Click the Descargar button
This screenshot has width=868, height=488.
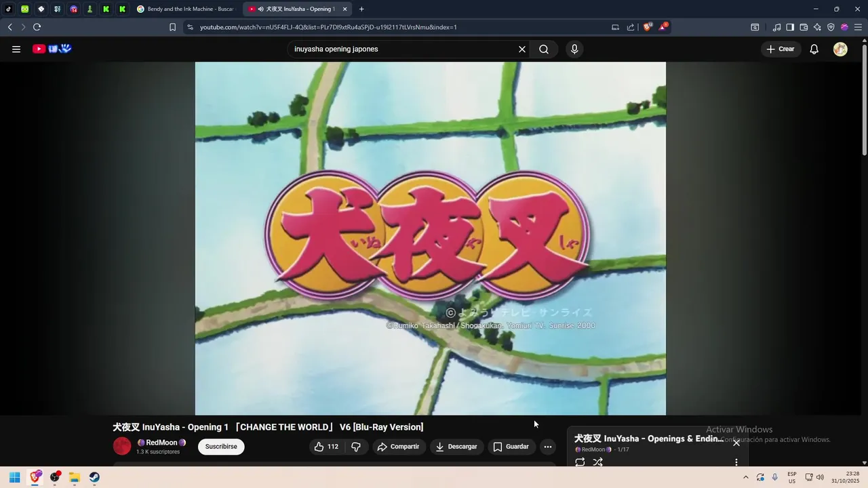click(x=456, y=447)
